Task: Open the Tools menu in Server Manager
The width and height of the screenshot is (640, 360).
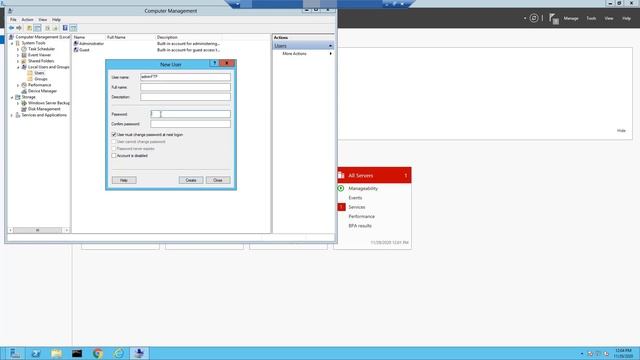Action: pyautogui.click(x=591, y=18)
